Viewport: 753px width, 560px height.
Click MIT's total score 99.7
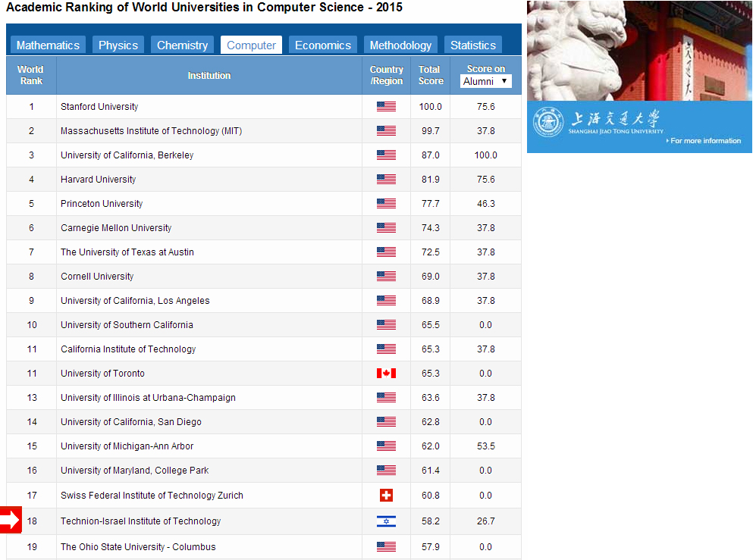coord(430,130)
